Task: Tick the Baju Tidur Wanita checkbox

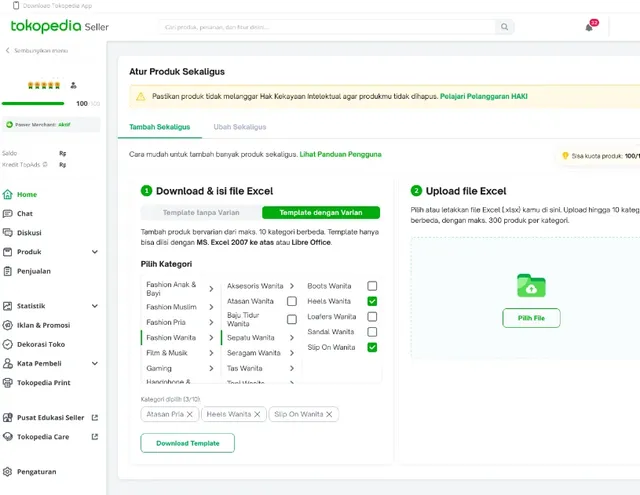Action: (291, 319)
